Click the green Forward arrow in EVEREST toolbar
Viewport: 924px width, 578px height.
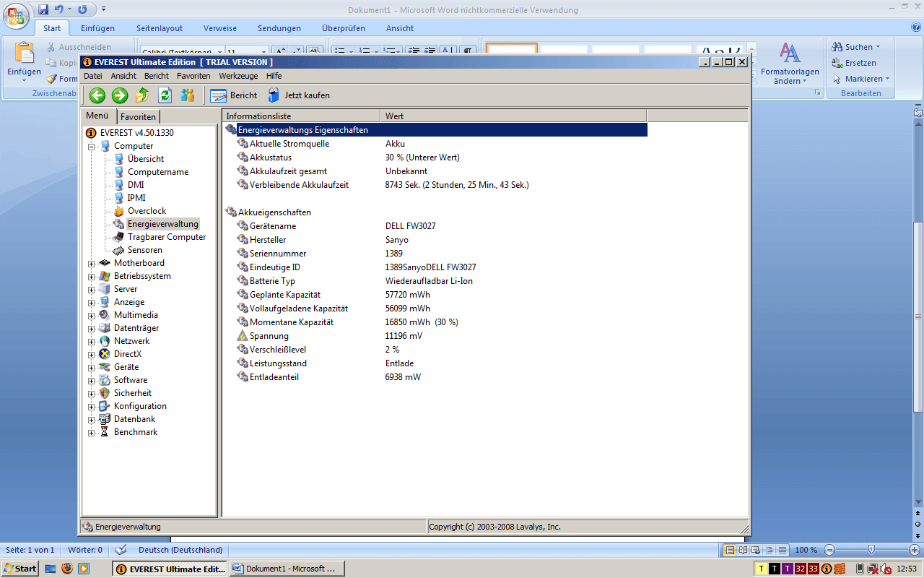(x=120, y=95)
